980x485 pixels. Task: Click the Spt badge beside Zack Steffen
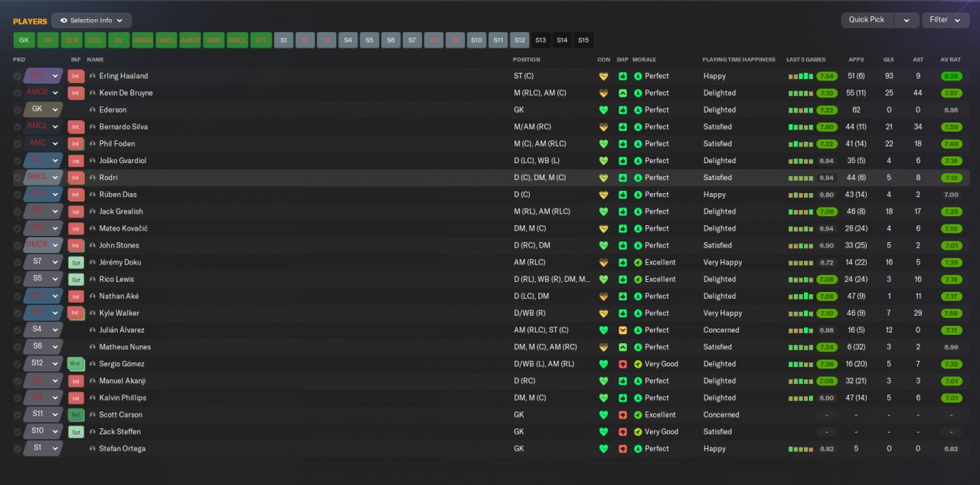coord(76,431)
